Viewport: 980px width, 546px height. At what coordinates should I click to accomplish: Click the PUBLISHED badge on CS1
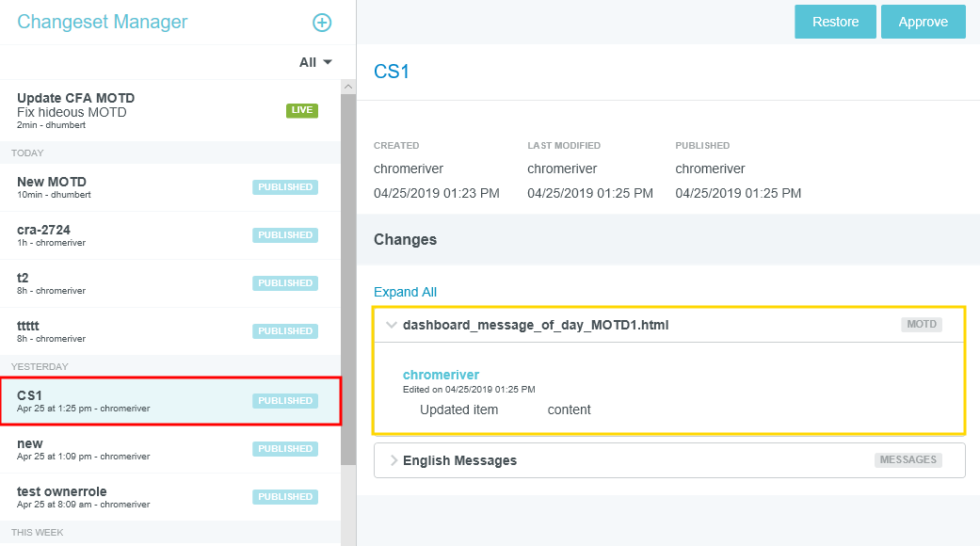285,401
